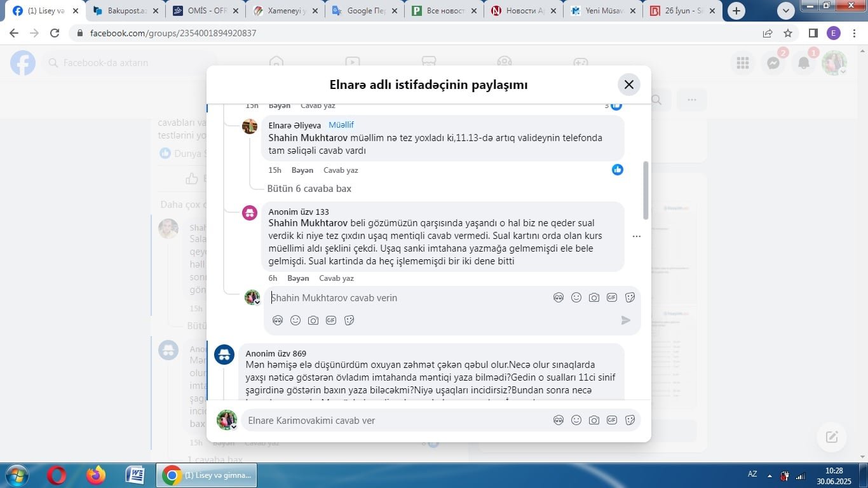
Task: Click Bəyən under Anonim üzv 133 comment
Action: 298,278
